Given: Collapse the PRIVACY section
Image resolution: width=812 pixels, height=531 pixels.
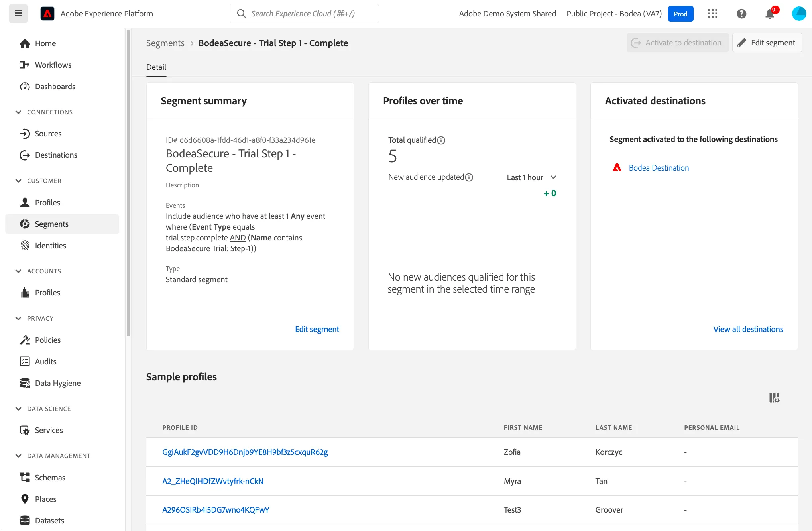Looking at the screenshot, I should (34, 318).
